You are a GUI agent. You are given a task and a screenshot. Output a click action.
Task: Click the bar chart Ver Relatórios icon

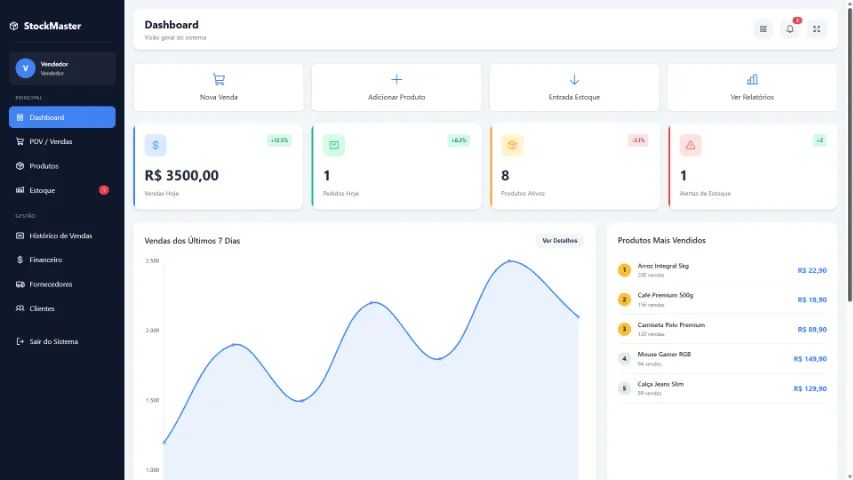coord(752,79)
